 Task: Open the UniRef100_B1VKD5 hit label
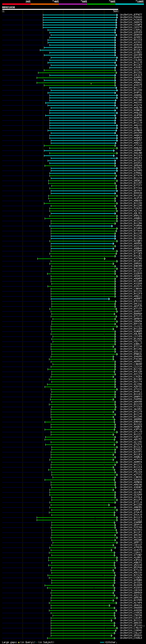point(131,585)
